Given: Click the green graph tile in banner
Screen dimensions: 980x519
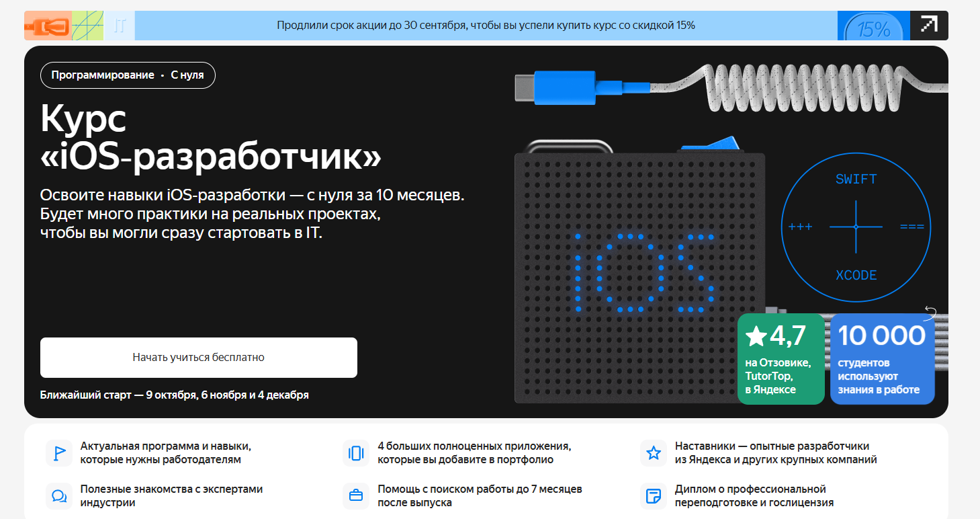Looking at the screenshot, I should pos(88,26).
